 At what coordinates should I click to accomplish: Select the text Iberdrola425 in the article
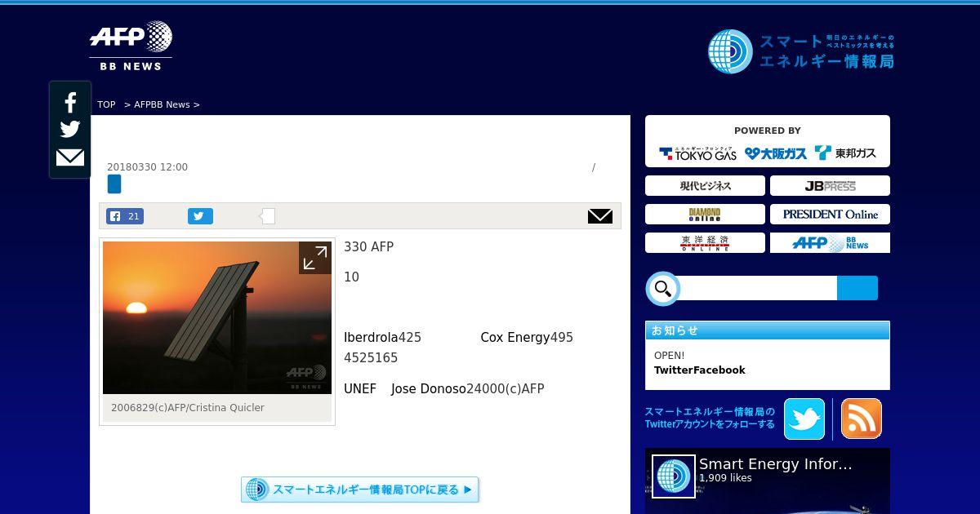[x=382, y=338]
